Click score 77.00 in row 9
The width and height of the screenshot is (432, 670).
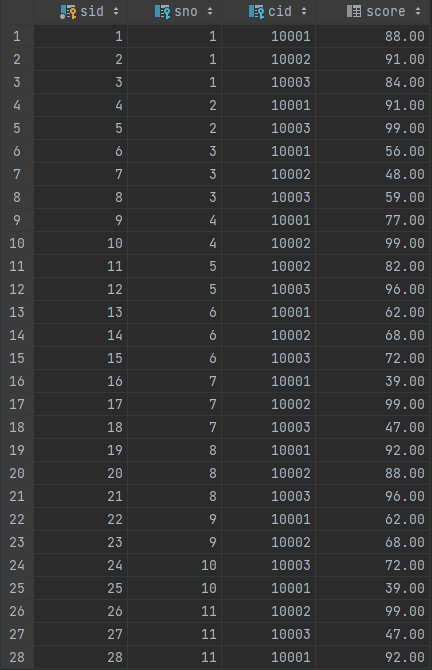tap(373, 220)
